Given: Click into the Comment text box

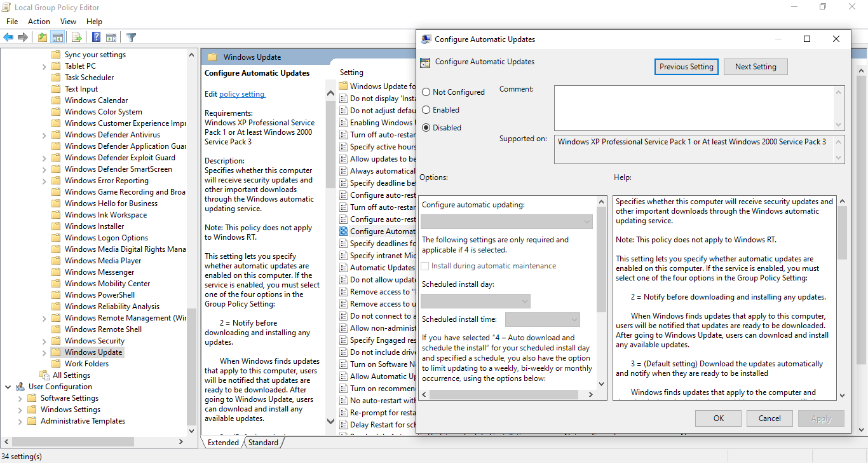Looking at the screenshot, I should [695, 108].
